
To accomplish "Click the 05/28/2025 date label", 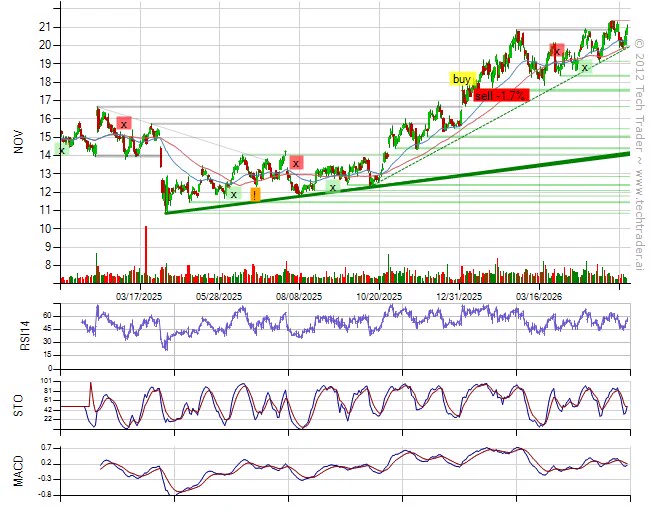I will (x=219, y=297).
